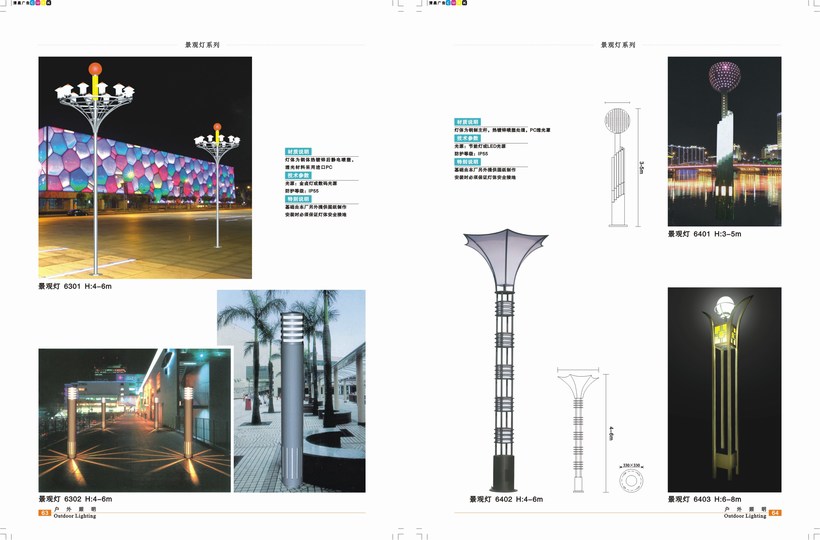Click the caption 景观灯 6301 H:4-6m
Image resolution: width=820 pixels, height=540 pixels.
pyautogui.click(x=76, y=287)
